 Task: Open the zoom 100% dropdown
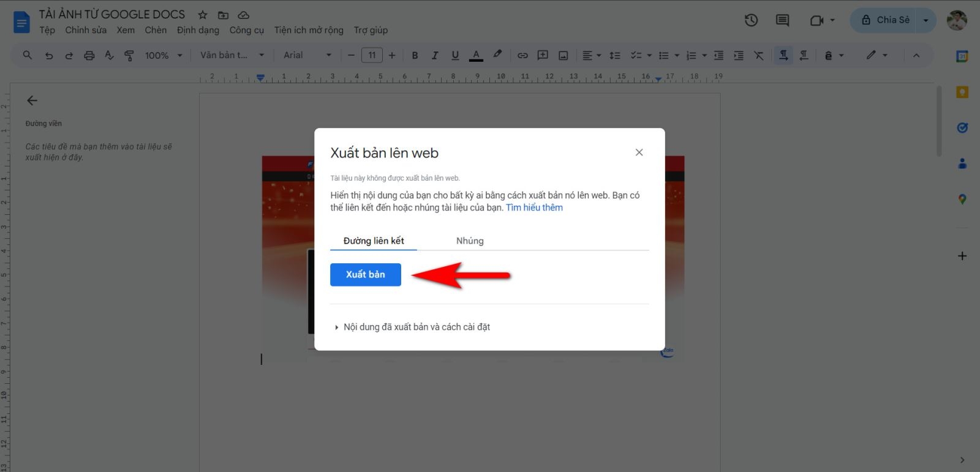(x=163, y=55)
